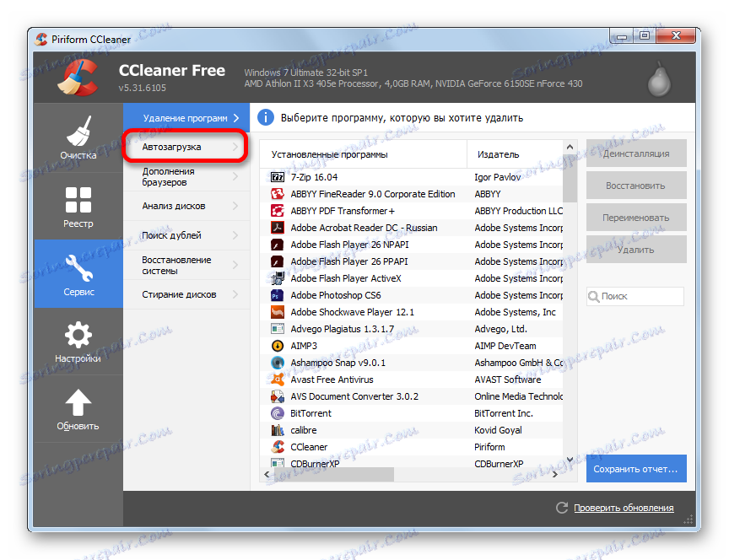The width and height of the screenshot is (729, 560).
Task: Click the BitTorrent program icon
Action: 278,413
